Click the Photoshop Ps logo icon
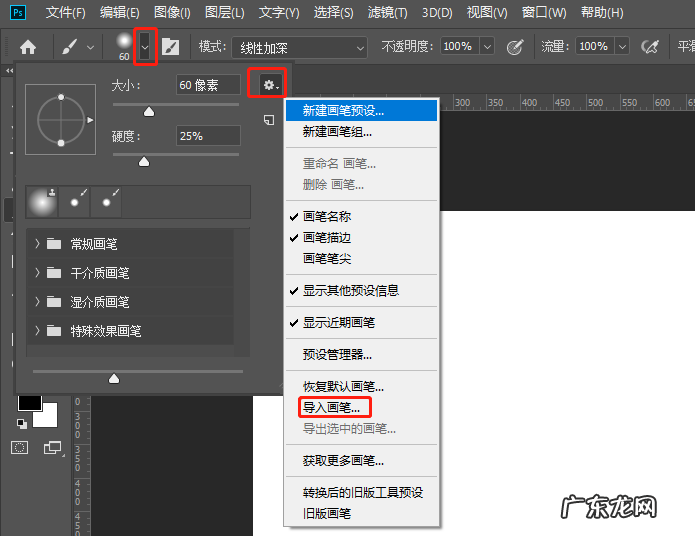 (x=18, y=12)
